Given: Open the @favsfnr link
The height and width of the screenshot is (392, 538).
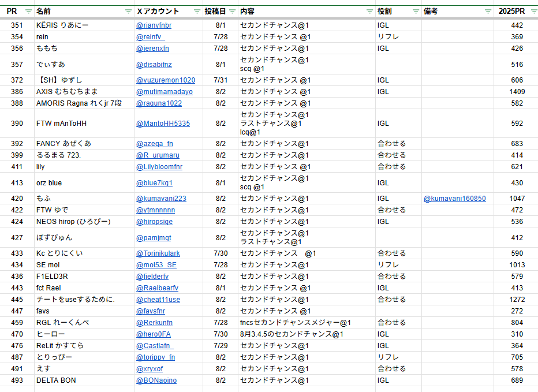Looking at the screenshot, I should coord(151,311).
